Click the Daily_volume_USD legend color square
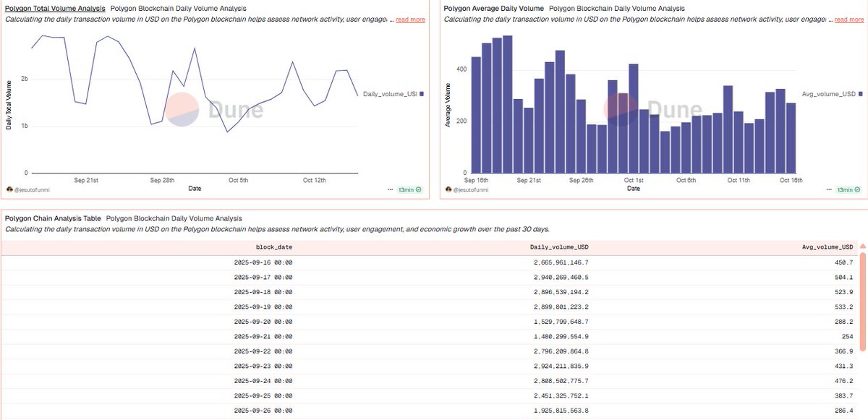Viewport: 868px width, 420px height. coord(423,93)
